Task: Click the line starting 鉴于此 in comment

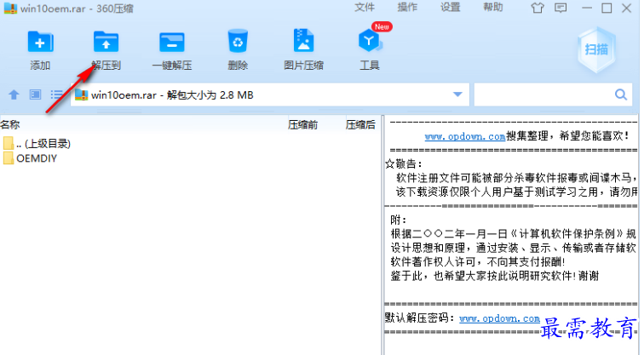Action: pos(494,276)
